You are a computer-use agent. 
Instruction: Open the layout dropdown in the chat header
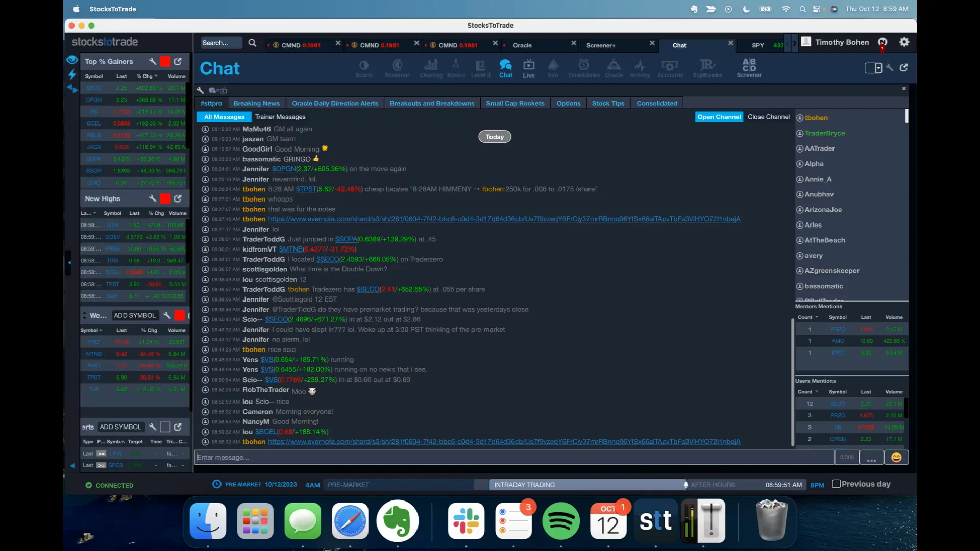pyautogui.click(x=873, y=68)
